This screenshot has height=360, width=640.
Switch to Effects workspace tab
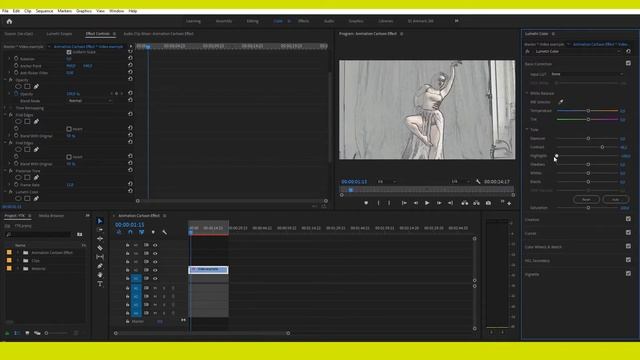pyautogui.click(x=303, y=21)
